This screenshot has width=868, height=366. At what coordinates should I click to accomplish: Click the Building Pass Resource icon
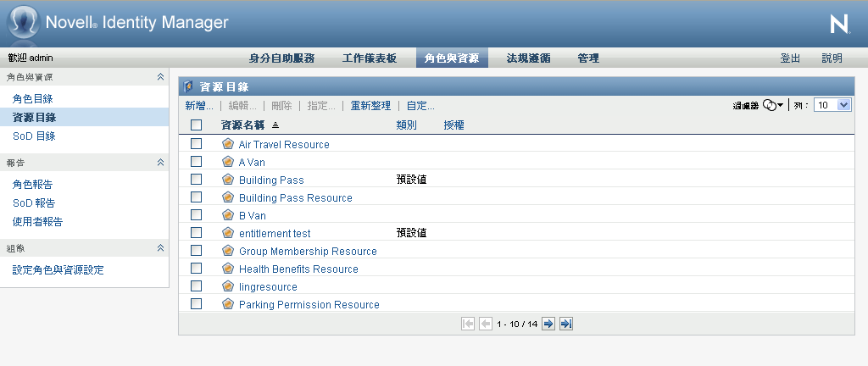tap(228, 197)
